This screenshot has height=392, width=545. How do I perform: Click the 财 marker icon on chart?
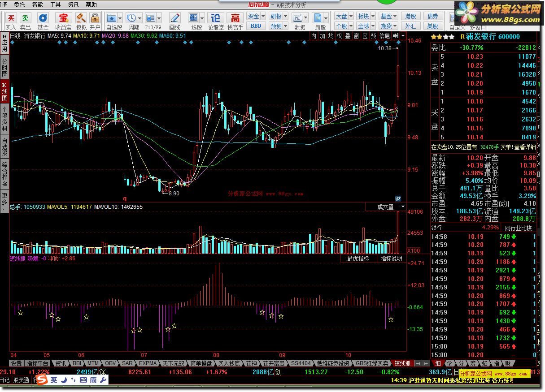click(397, 198)
